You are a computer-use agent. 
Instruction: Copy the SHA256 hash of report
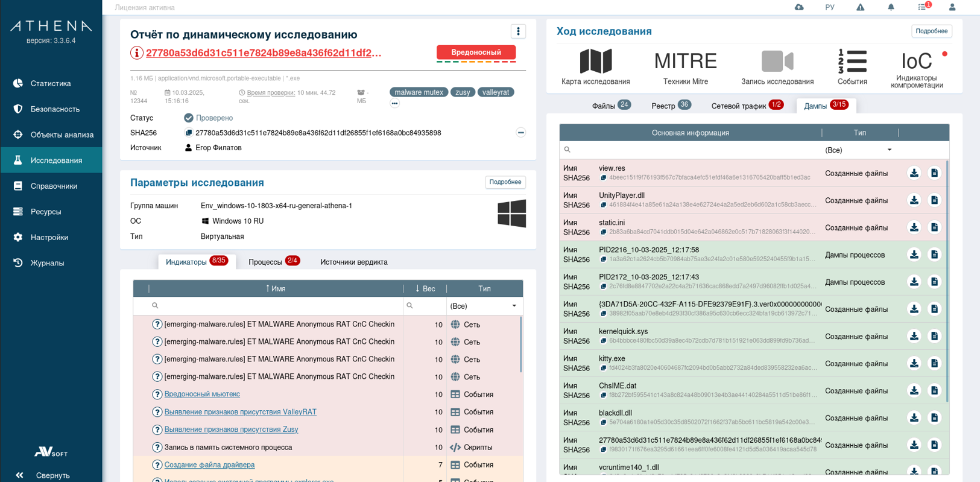coord(189,133)
